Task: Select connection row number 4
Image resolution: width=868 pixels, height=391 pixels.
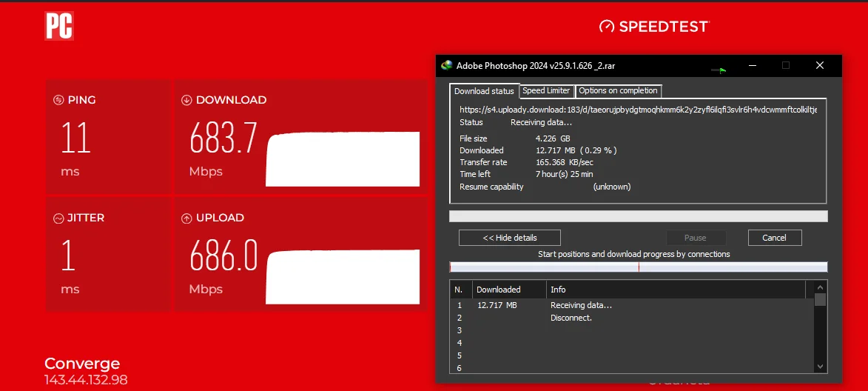Action: [632, 344]
